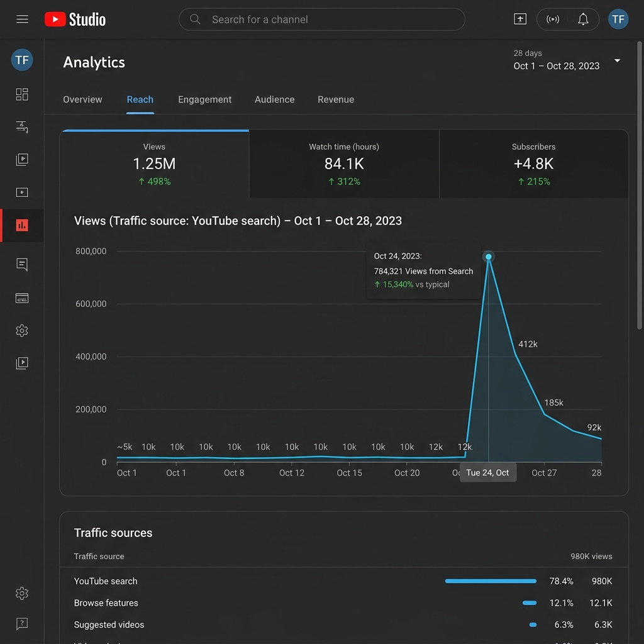Open the Revenue tab
Viewport: 644px width, 644px height.
[336, 99]
